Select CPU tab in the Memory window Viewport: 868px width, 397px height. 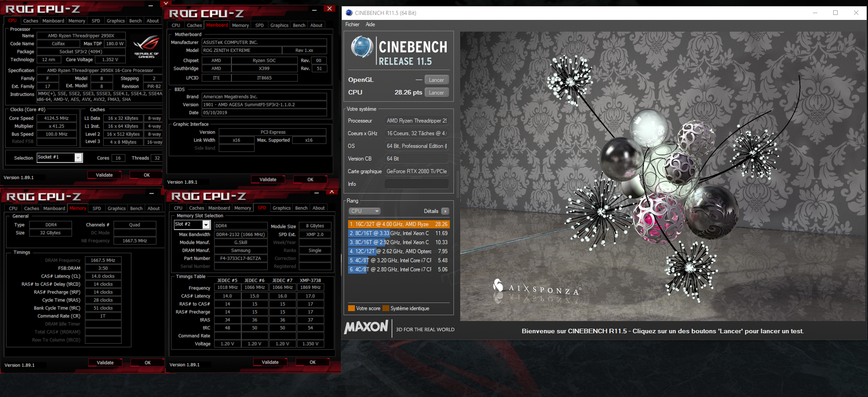[13, 208]
